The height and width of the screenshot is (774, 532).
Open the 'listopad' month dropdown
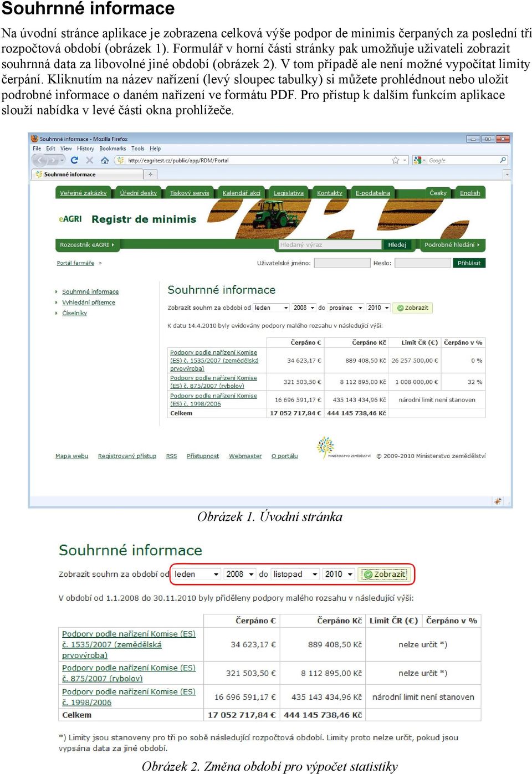coord(295,574)
